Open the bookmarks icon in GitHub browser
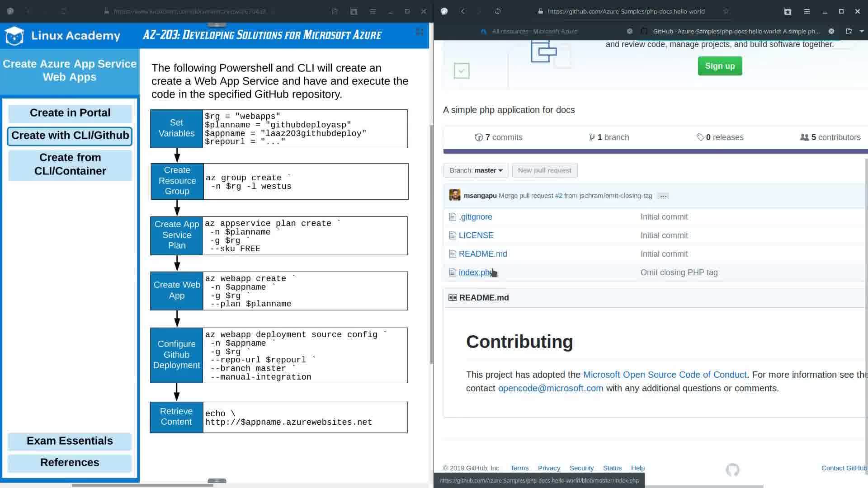868x488 pixels. [x=788, y=11]
